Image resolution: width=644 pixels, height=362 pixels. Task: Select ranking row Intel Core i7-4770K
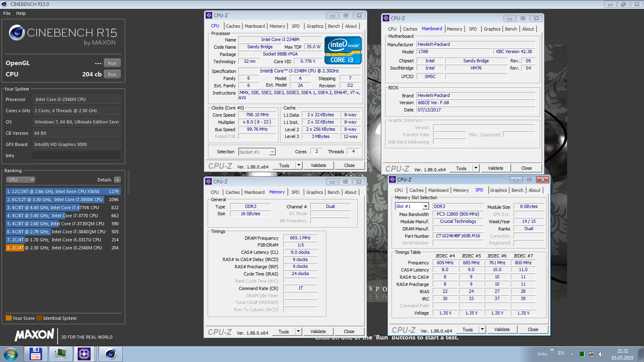point(63,208)
